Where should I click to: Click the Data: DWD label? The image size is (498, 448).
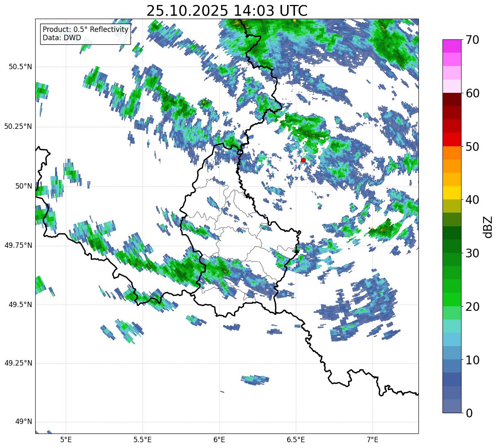pos(62,38)
